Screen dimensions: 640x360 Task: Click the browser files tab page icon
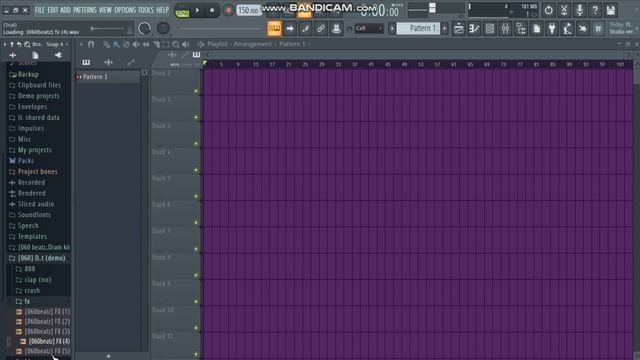point(36,55)
